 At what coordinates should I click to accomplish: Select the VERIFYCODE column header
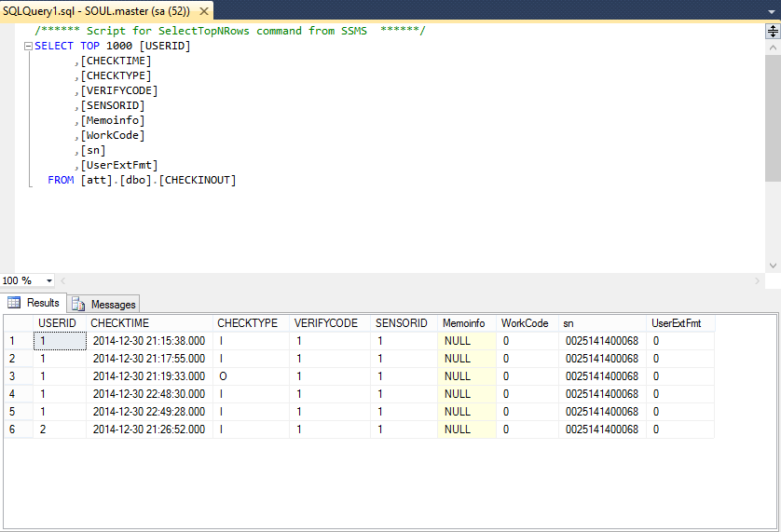(x=329, y=323)
